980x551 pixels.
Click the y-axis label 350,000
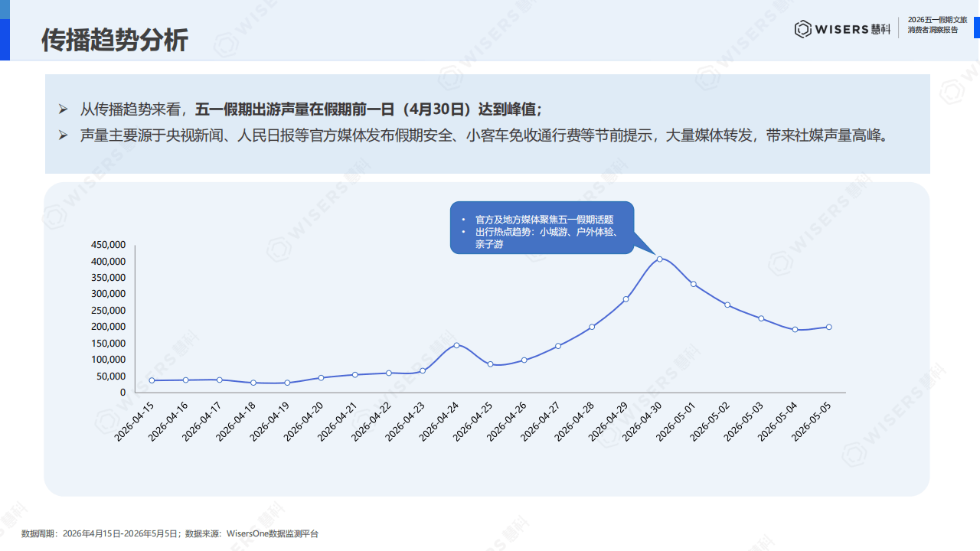[108, 278]
